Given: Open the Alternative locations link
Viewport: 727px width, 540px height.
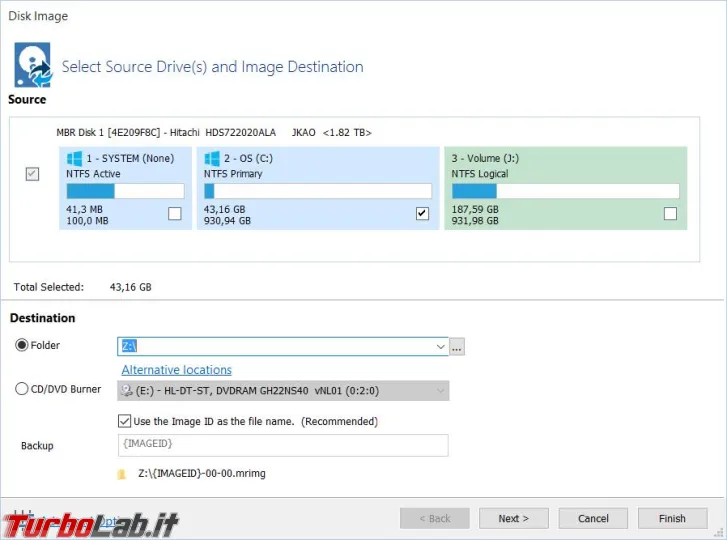Looking at the screenshot, I should (x=176, y=370).
